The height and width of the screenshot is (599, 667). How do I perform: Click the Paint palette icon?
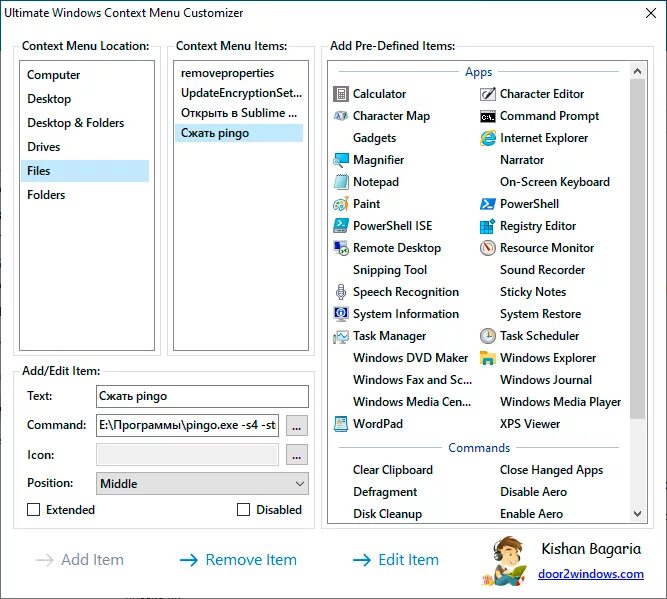(x=341, y=204)
